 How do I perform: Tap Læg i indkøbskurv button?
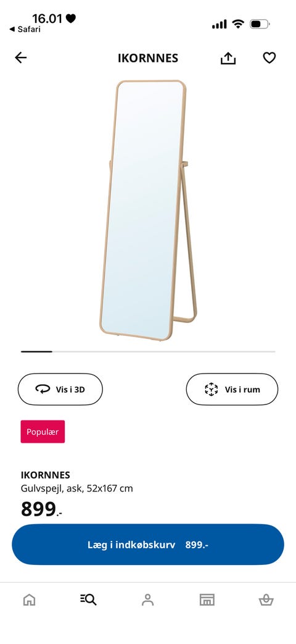pos(147,545)
